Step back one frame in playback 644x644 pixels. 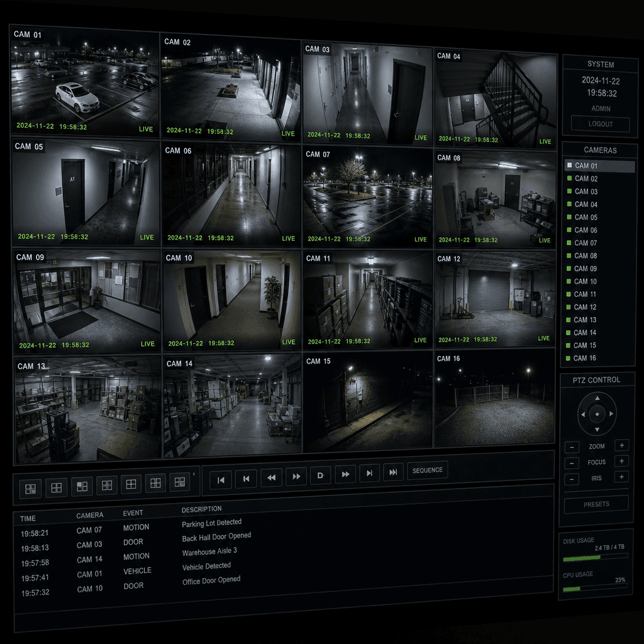246,479
